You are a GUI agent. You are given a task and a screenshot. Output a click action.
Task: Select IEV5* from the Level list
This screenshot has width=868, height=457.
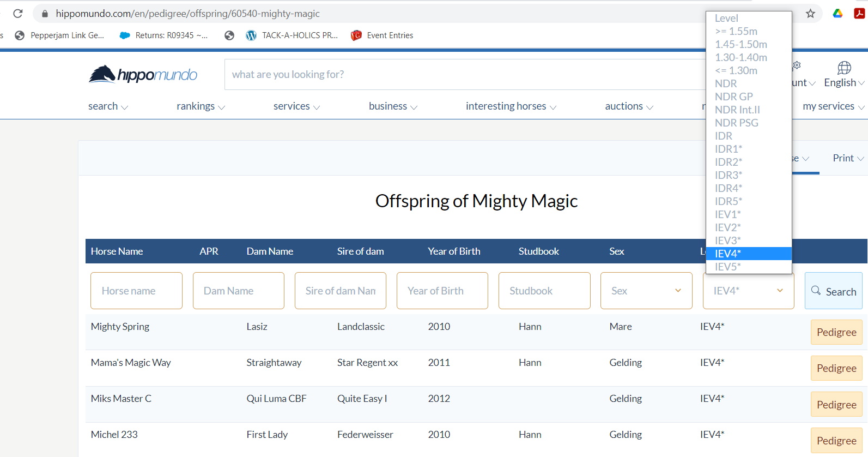pos(727,267)
